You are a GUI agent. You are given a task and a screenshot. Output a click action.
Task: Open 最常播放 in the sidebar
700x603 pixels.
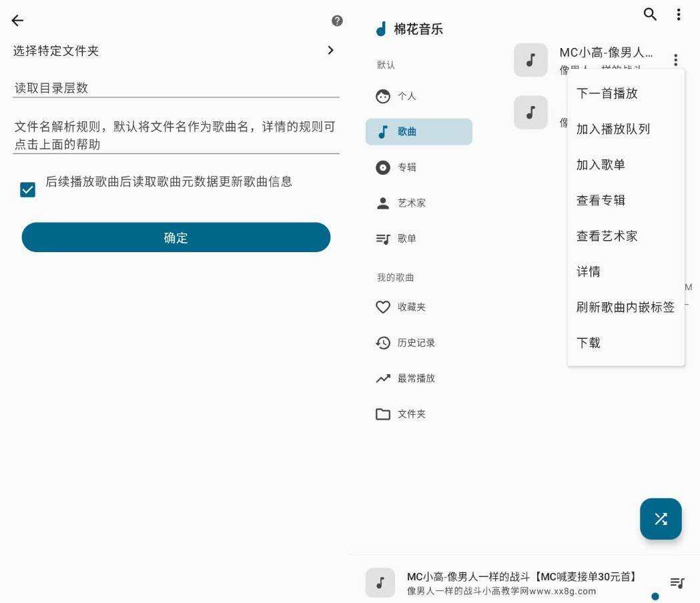point(419,378)
